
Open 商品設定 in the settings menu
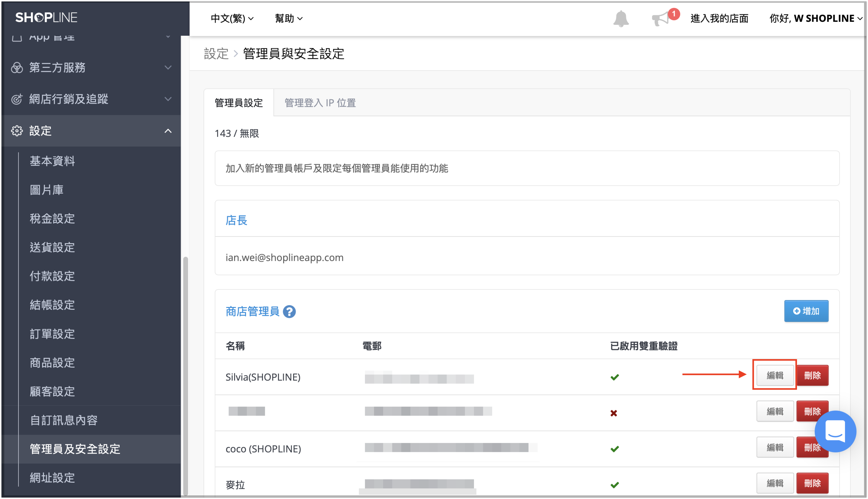click(x=52, y=363)
